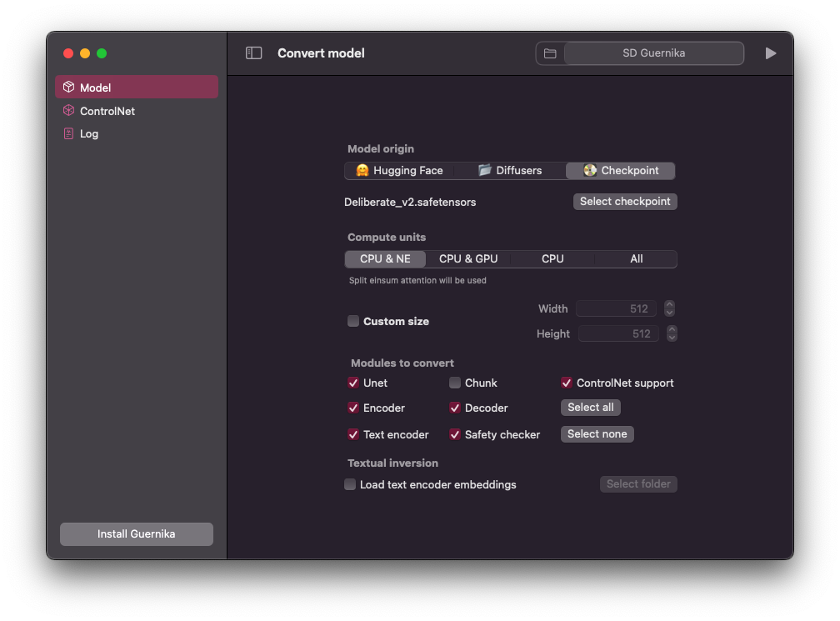Image resolution: width=840 pixels, height=621 pixels.
Task: Click the Checkpoint emoji icon
Action: 588,170
